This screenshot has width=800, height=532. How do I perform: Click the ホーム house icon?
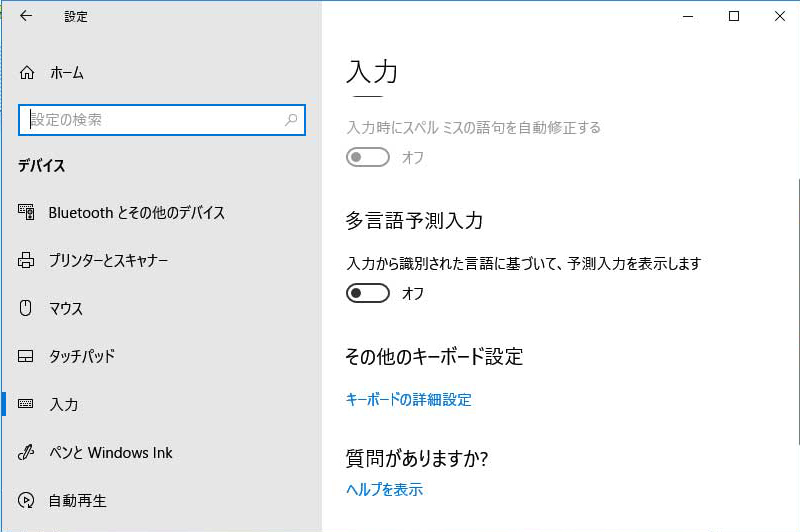click(27, 73)
